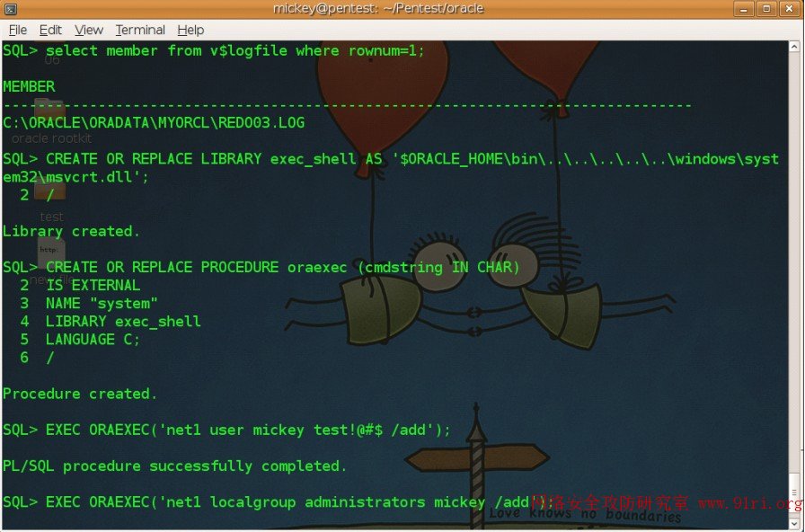The width and height of the screenshot is (805, 532).
Task: Click the title text mickey@pentest
Action: click(x=378, y=9)
